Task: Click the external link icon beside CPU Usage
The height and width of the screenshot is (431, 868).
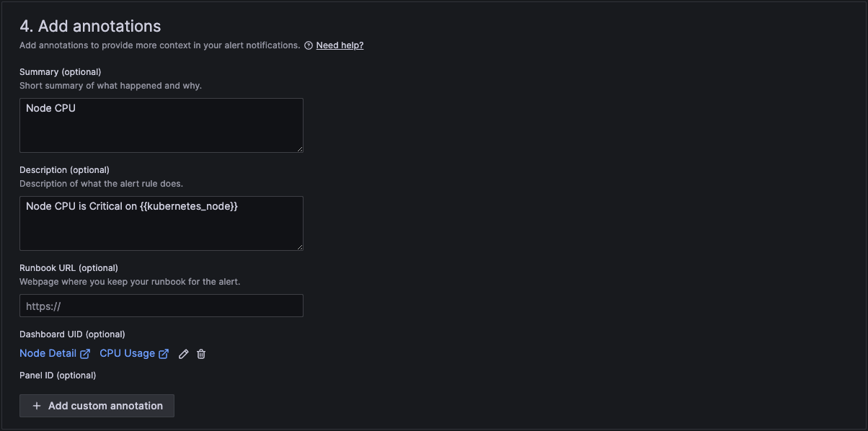Action: [x=163, y=353]
